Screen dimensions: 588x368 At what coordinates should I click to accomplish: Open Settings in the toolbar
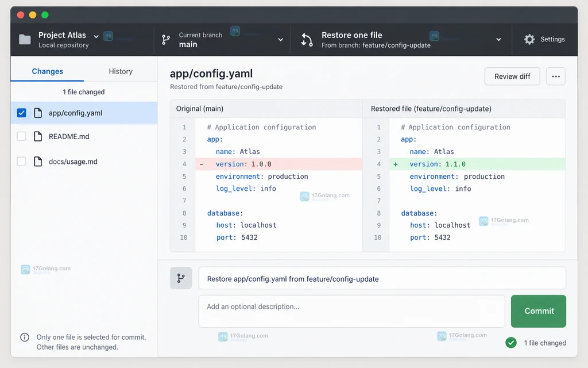click(x=544, y=39)
